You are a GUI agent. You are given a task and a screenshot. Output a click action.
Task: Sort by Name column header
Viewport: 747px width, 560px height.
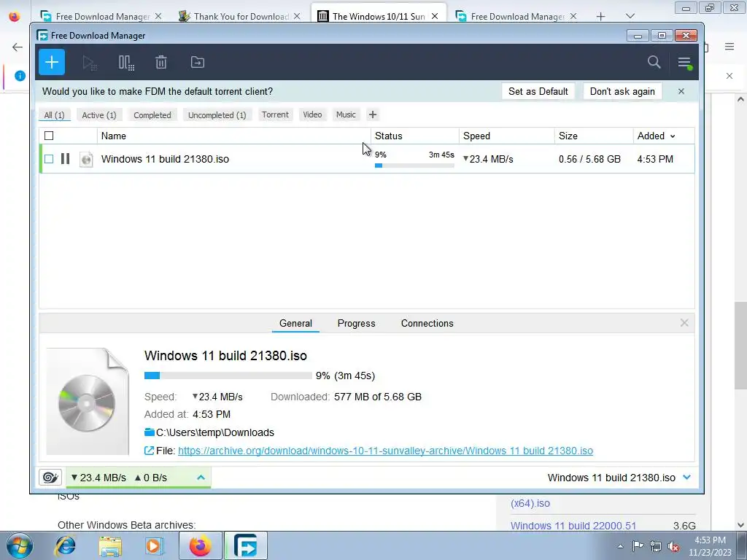click(234, 136)
